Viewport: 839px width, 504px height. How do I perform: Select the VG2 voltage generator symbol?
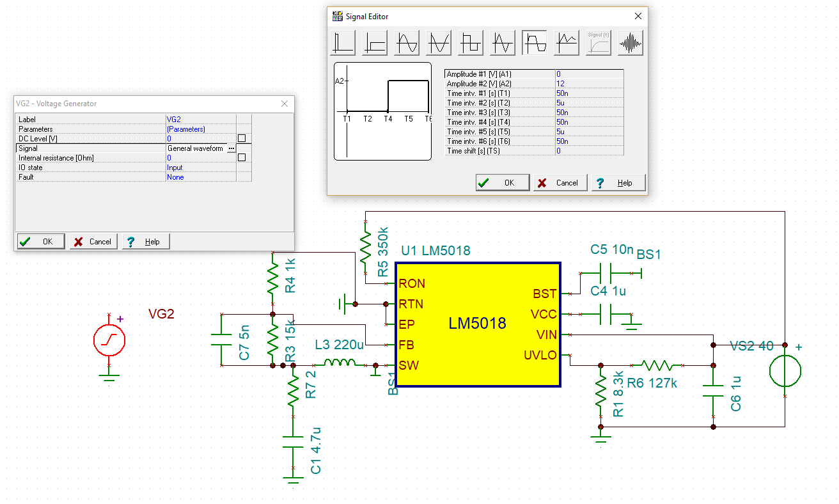109,339
